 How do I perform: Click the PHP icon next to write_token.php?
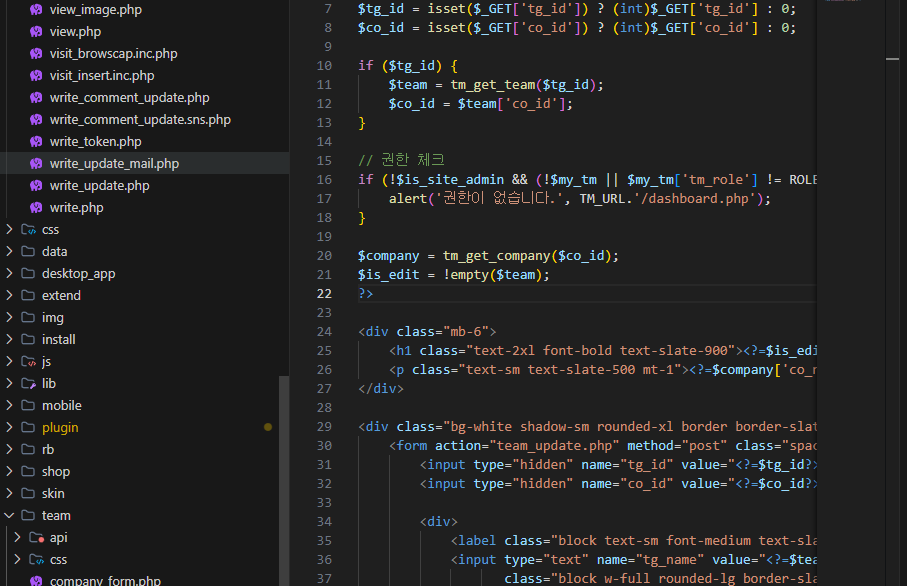(36, 142)
